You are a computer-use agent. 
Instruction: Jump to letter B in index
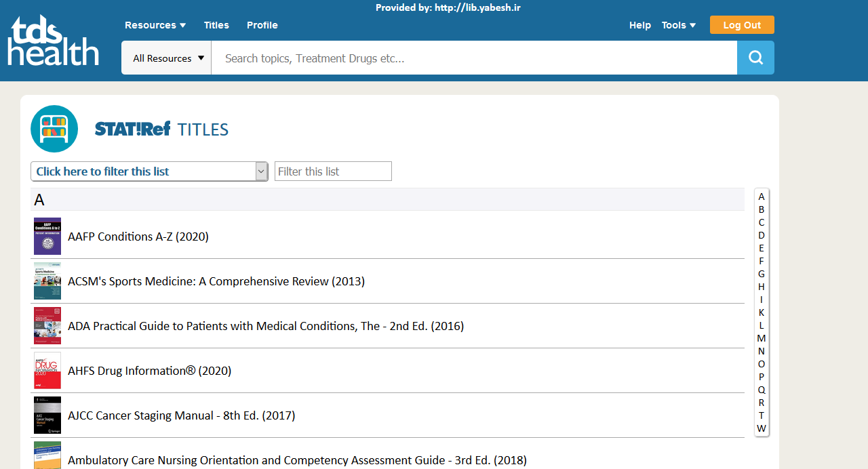pyautogui.click(x=762, y=209)
